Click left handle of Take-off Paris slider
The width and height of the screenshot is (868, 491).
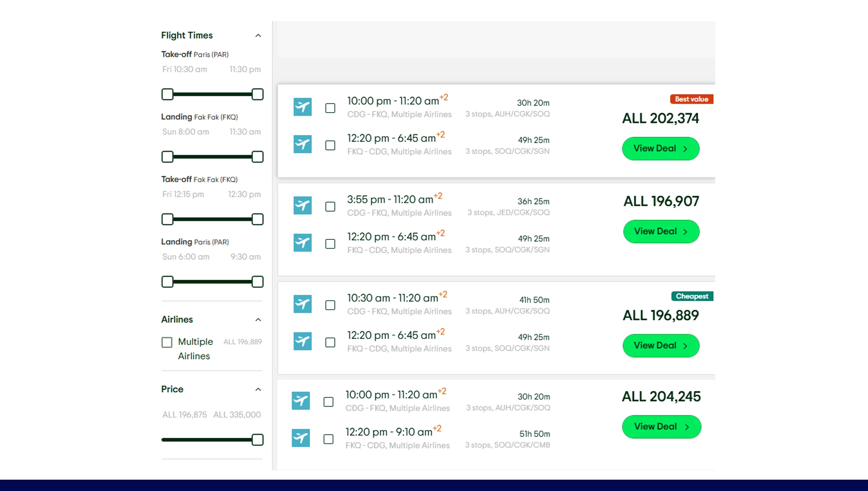[168, 94]
